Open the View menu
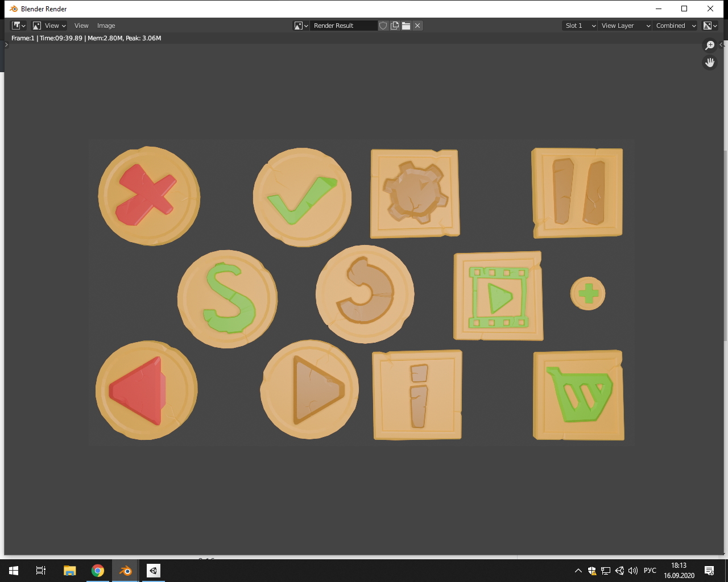Screen dimensions: 728x582 [81, 26]
